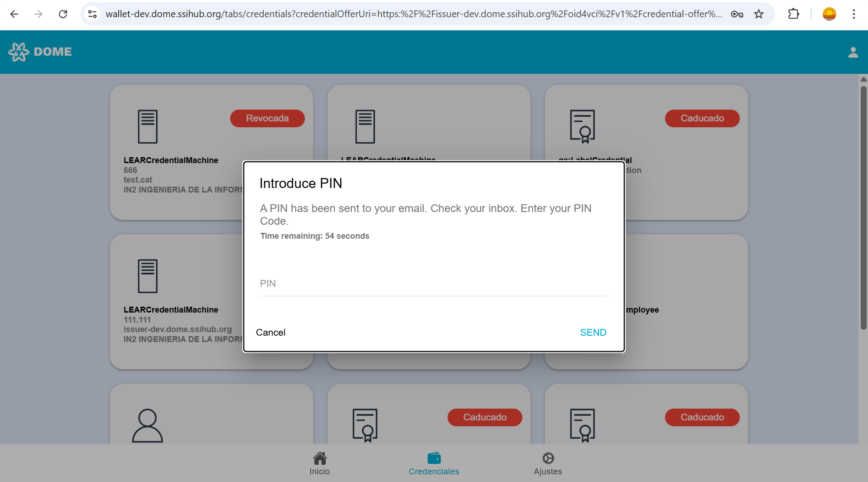This screenshot has width=868, height=482.
Task: Click the DOME logo in header
Action: 40,52
